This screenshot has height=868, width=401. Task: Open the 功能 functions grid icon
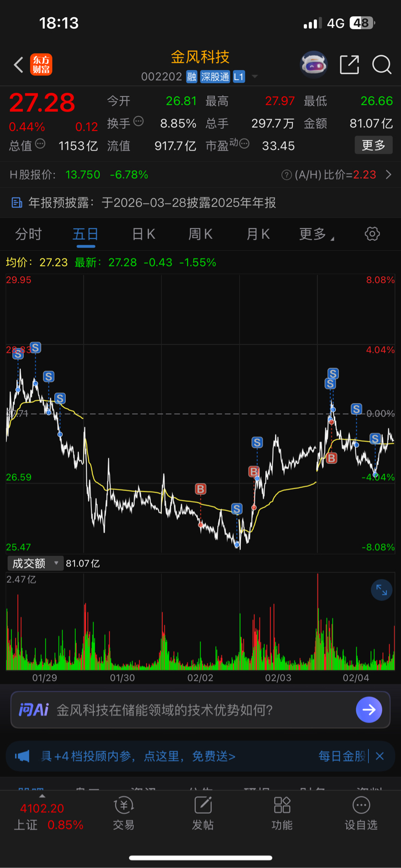(x=282, y=805)
